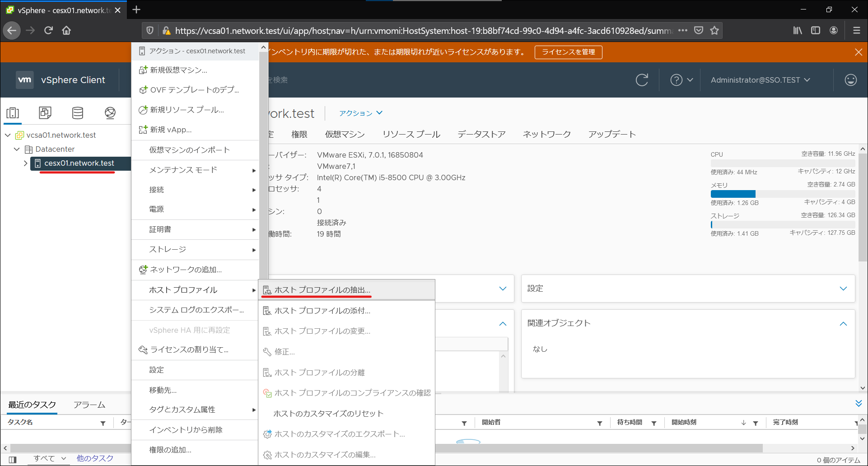868x466 pixels.
Task: Expand the vcsa01.network.test tree node
Action: (x=8, y=135)
